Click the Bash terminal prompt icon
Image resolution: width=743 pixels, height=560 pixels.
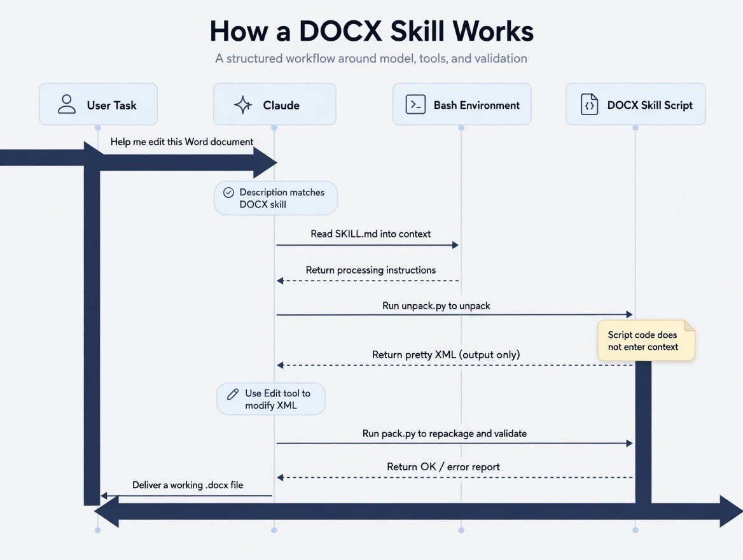[415, 104]
